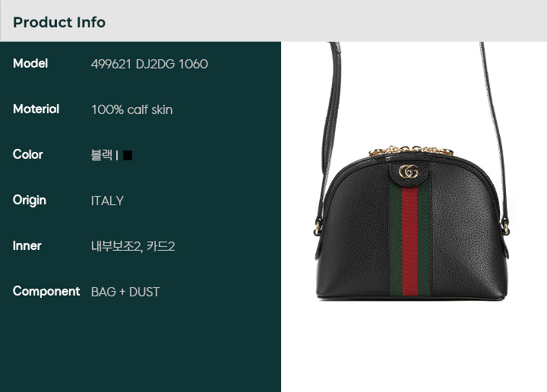
Task: Click the 내부보조2, 카드2 text
Action: (x=133, y=247)
